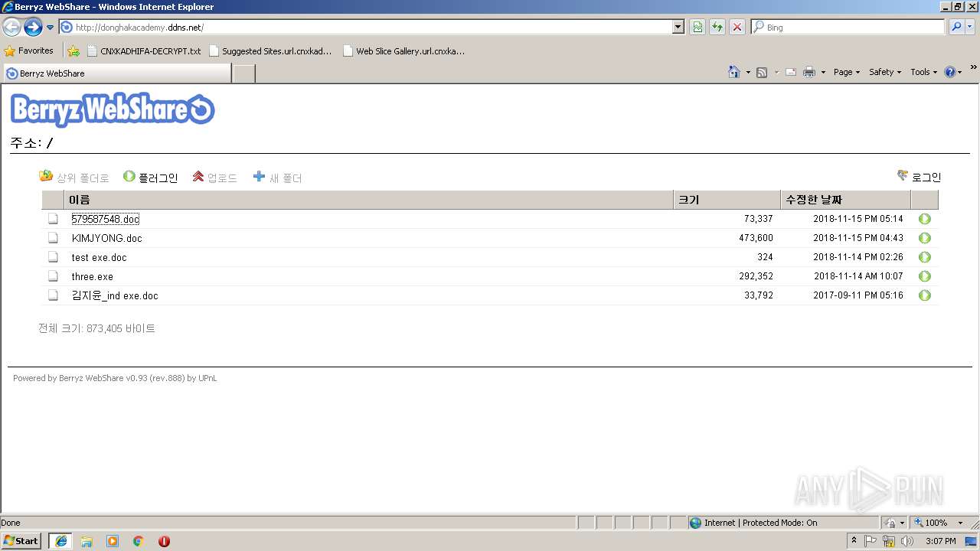Click the 업로드 upload icon
This screenshot has height=551, width=980.
point(198,177)
